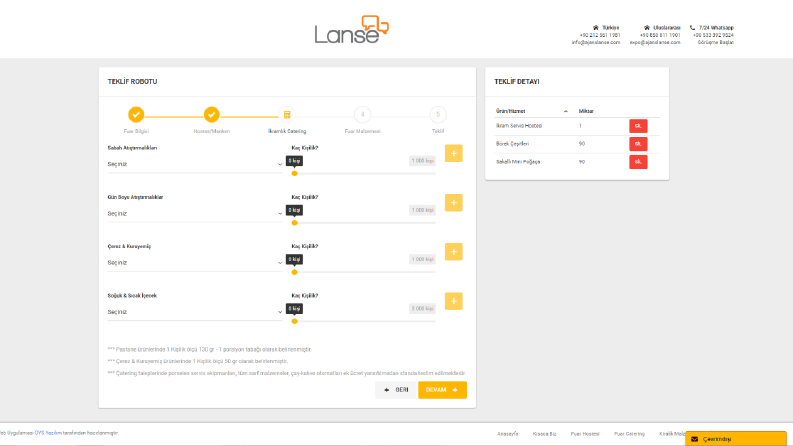Click the 1 000 kişi max label for Çerez & Kuruyemiş
The height and width of the screenshot is (446, 793).
pyautogui.click(x=422, y=259)
